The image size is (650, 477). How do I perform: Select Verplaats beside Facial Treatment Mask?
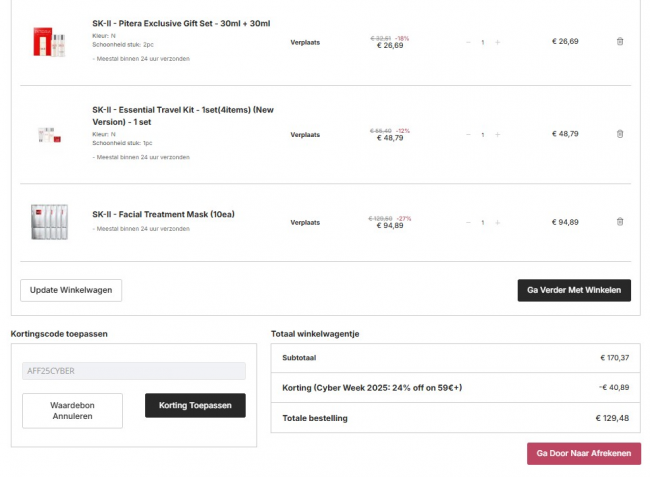point(306,222)
